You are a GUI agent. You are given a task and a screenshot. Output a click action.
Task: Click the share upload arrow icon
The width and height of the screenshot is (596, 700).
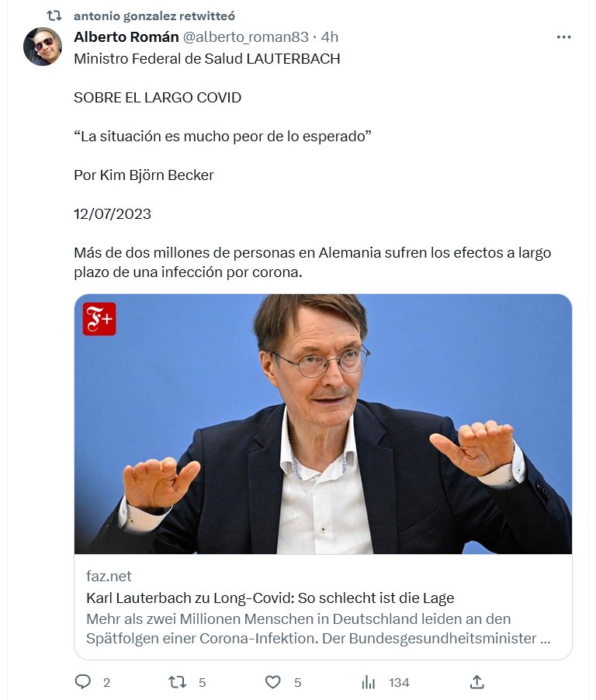(x=476, y=681)
